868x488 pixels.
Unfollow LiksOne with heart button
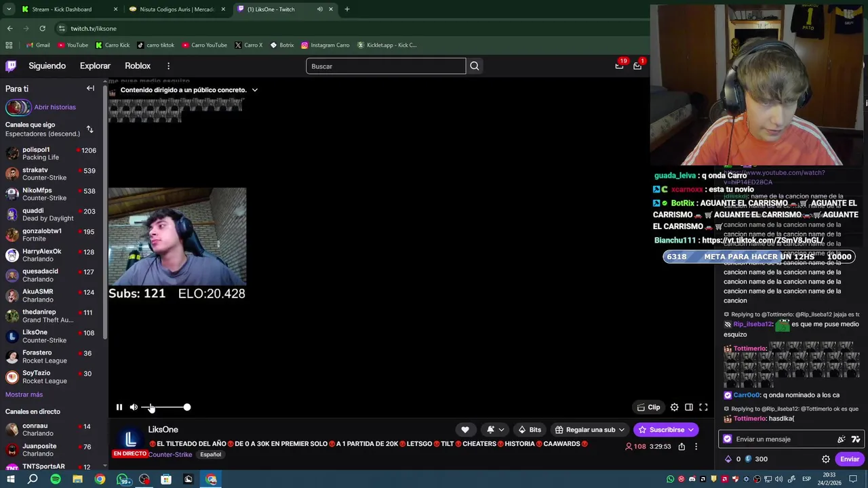click(465, 430)
